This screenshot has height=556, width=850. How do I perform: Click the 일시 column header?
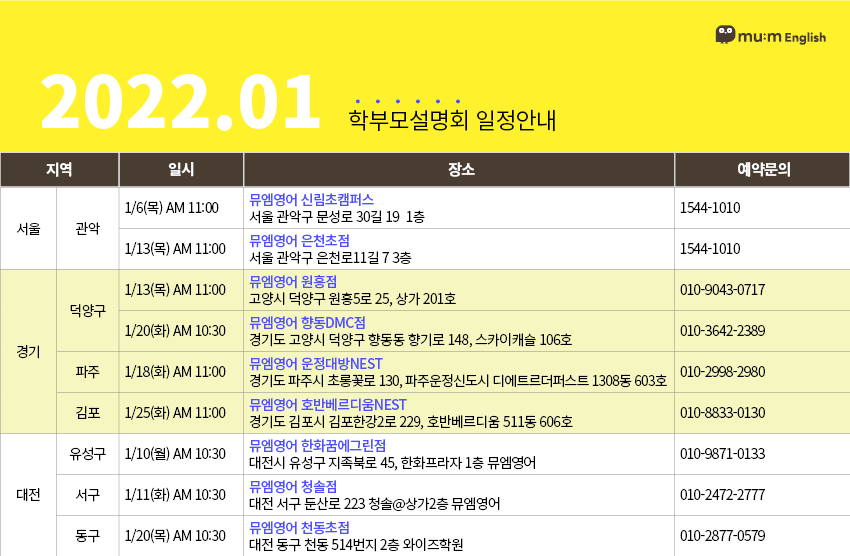(181, 170)
